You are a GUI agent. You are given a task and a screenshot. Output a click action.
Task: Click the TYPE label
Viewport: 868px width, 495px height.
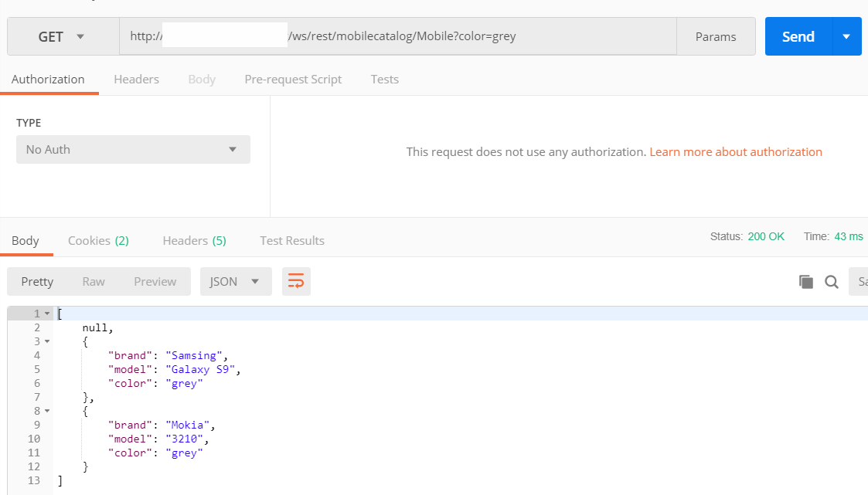[x=29, y=123]
